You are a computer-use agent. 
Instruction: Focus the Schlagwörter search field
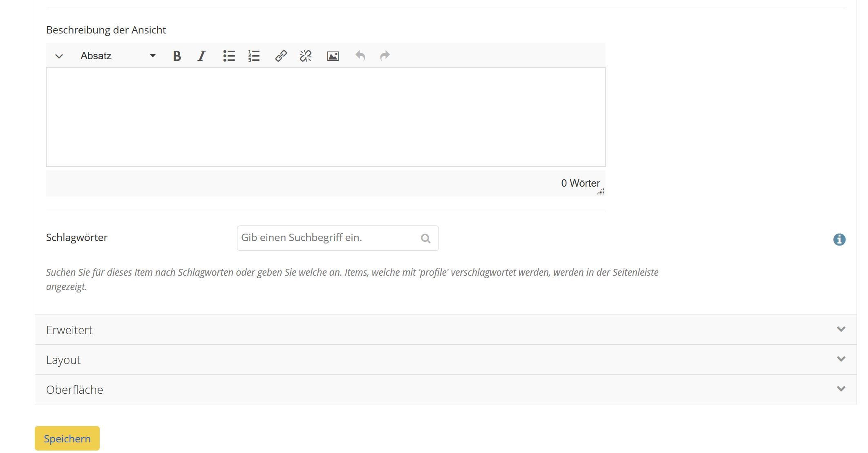pyautogui.click(x=327, y=238)
